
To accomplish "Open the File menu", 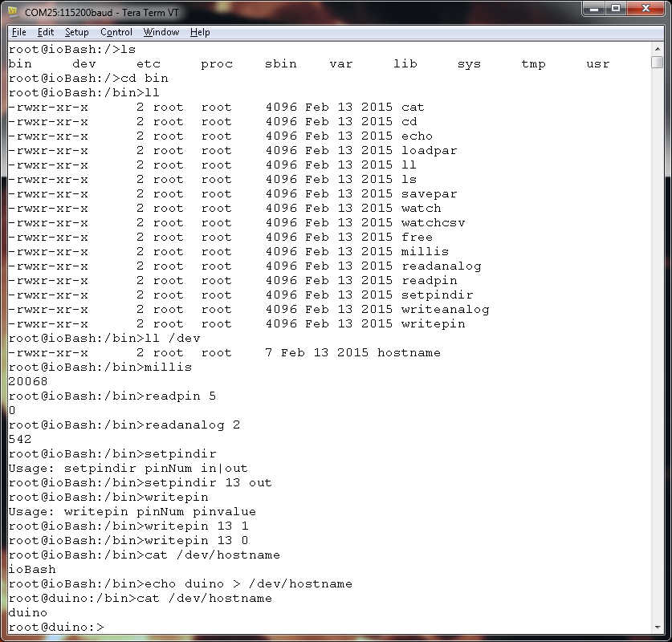I will (18, 32).
